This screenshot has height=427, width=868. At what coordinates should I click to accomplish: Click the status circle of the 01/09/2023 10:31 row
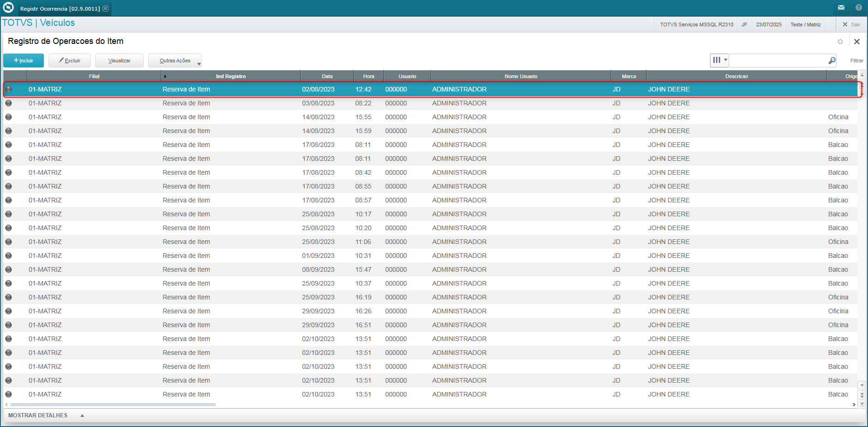[8, 256]
